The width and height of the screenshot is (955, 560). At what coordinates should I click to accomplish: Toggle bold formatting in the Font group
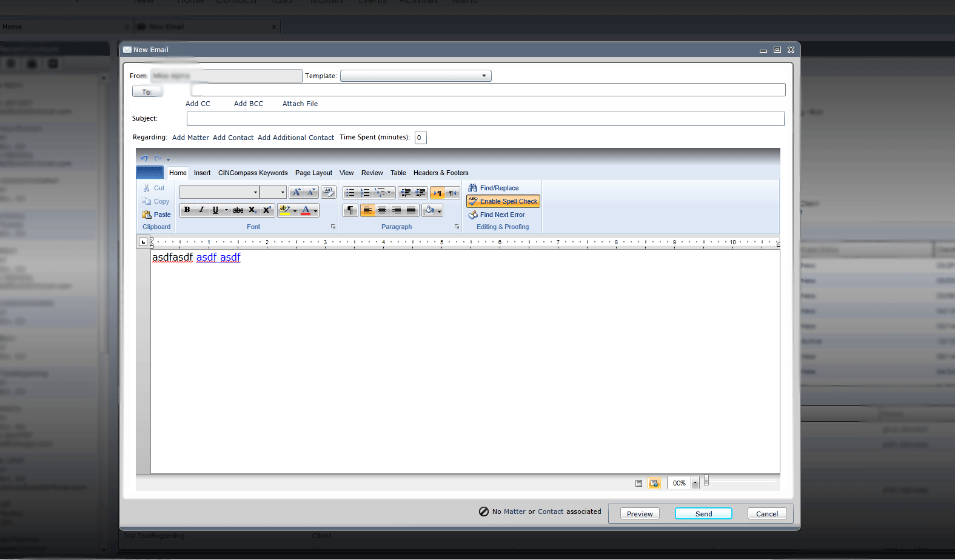187,210
